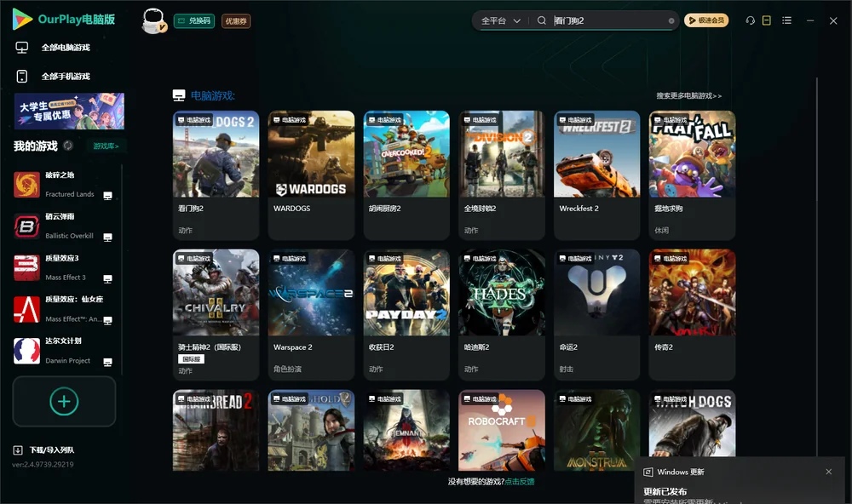
Task: Click the 点击反馈 feedback link
Action: pos(520,482)
